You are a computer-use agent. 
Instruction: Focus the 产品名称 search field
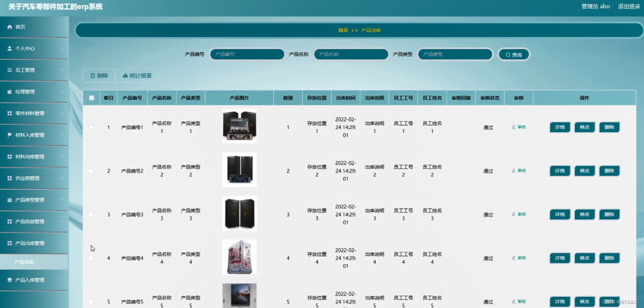351,54
